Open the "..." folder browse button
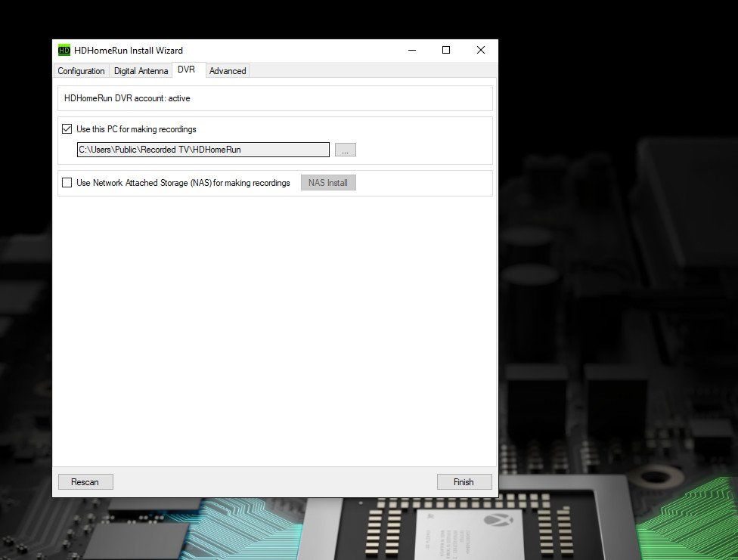Viewport: 738px width, 560px height. point(346,149)
